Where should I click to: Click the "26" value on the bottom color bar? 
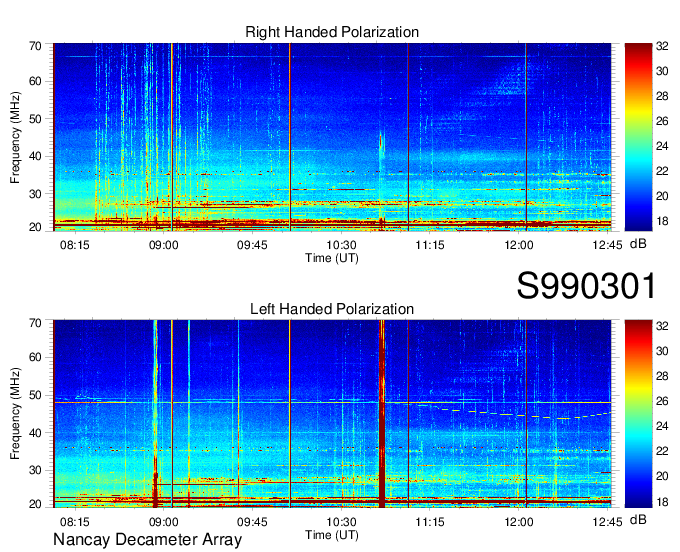pyautogui.click(x=662, y=401)
